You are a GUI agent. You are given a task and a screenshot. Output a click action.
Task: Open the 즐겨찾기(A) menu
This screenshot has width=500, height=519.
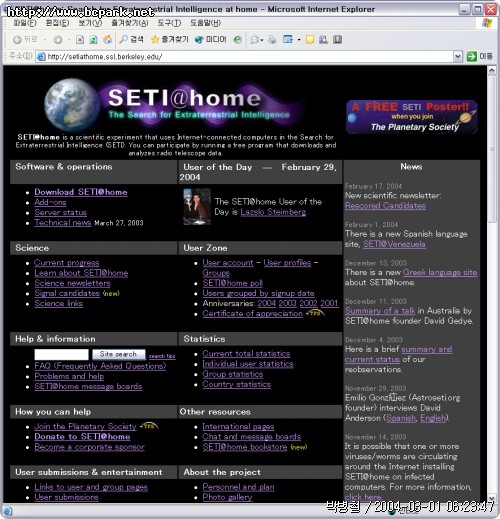point(130,23)
